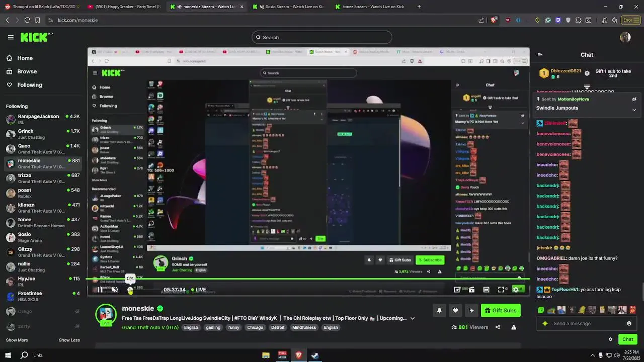The height and width of the screenshot is (362, 644).
Task: Toggle theater mode in the player
Action: [486, 290]
